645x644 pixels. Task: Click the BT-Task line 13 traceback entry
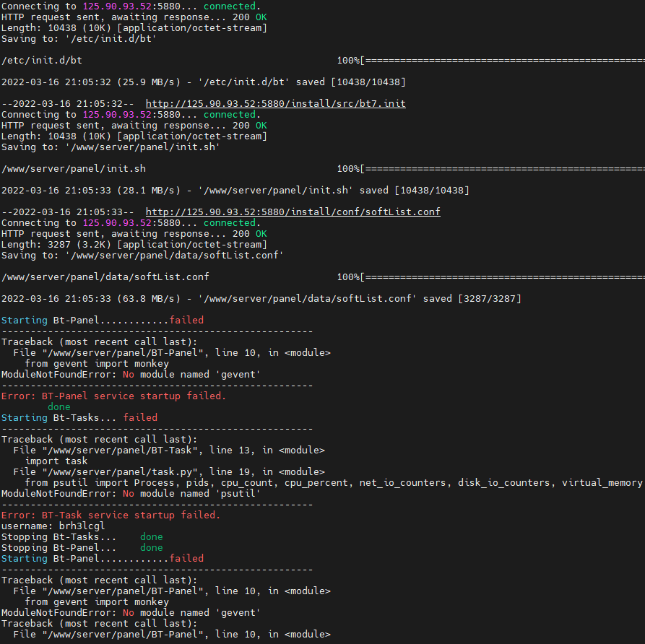169,450
